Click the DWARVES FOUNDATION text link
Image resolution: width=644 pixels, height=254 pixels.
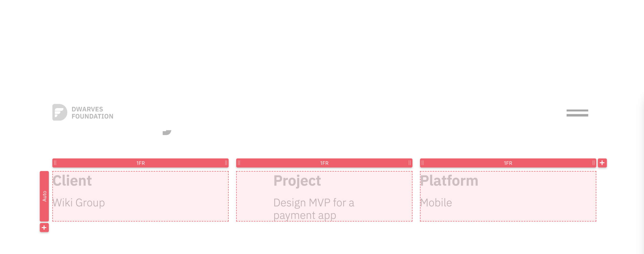(x=93, y=113)
